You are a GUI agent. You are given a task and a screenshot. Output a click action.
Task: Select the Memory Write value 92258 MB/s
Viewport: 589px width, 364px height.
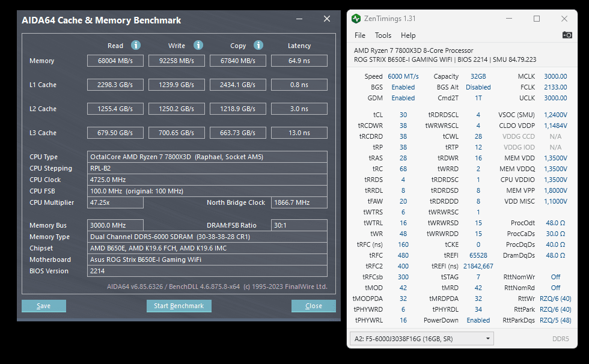[x=177, y=61]
